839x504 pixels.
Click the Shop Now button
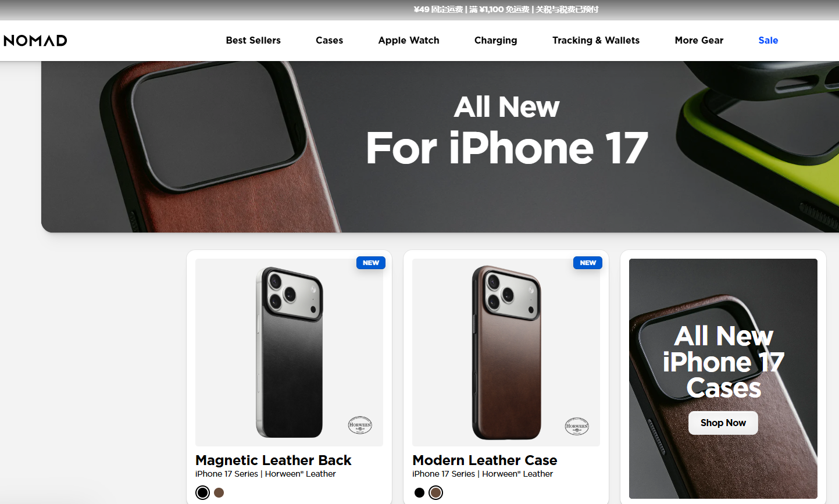point(723,423)
